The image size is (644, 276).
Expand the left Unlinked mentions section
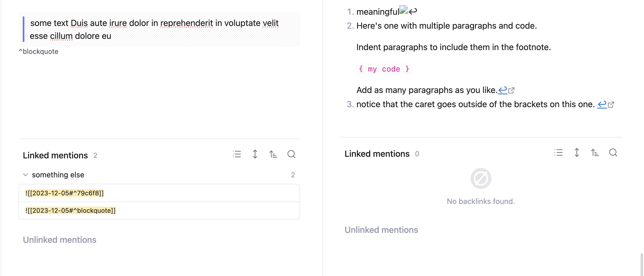(x=59, y=240)
